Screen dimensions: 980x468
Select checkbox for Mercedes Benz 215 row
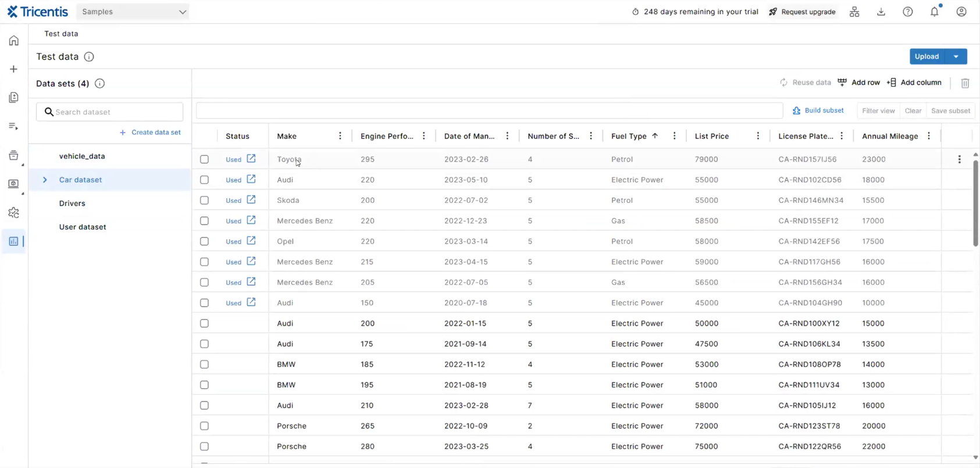[204, 262]
